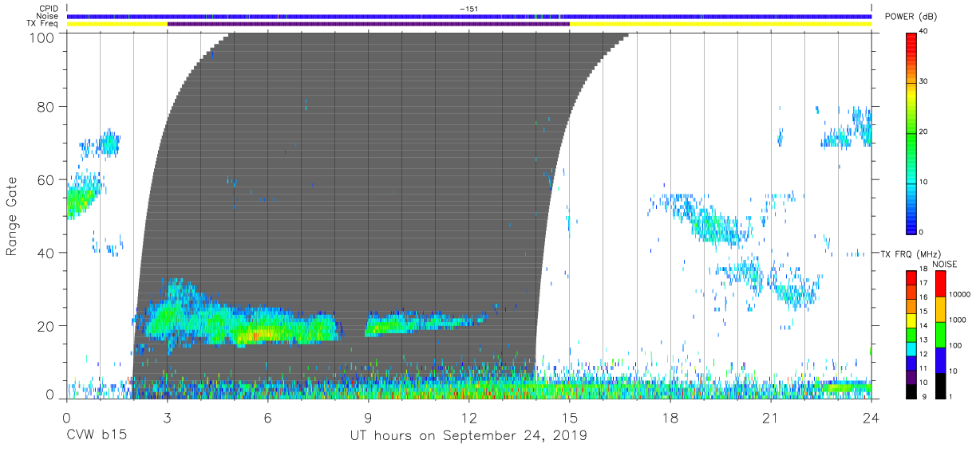Click the POWER (dB) colorbar title
The image size is (980, 452).
(x=911, y=17)
